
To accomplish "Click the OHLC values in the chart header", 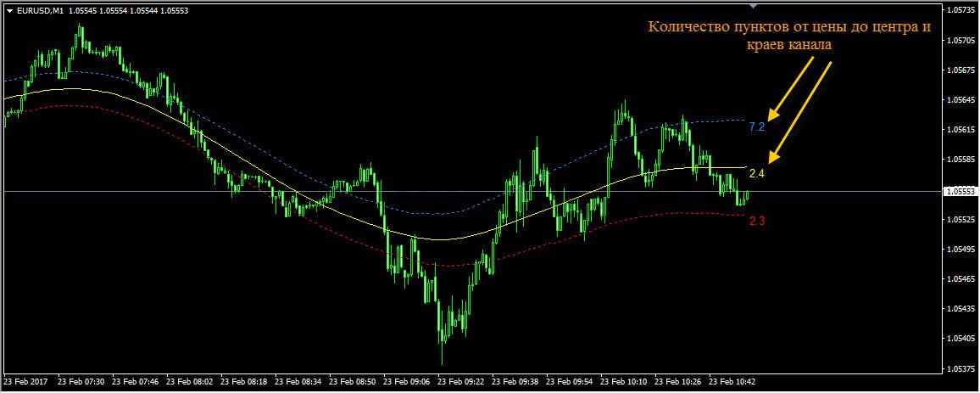I will click(128, 10).
